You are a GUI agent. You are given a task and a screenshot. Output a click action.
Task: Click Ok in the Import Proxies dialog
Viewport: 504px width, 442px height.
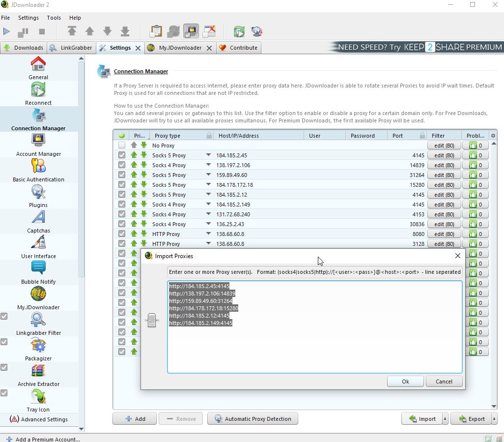(x=405, y=382)
